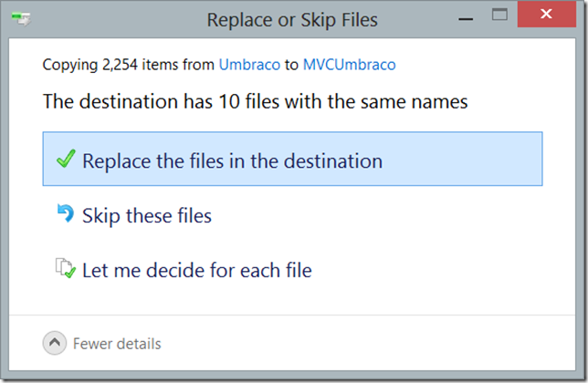588x383 pixels.
Task: Click the word to between the folder links
Action: coord(291,65)
